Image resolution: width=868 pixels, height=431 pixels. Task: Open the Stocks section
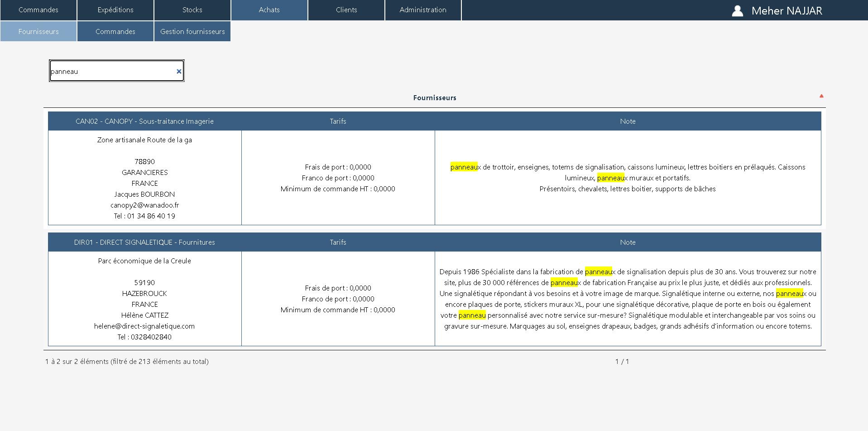pos(192,10)
